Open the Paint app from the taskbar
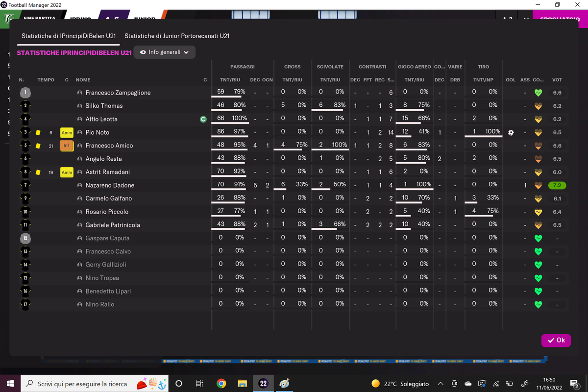 pyautogui.click(x=284, y=383)
